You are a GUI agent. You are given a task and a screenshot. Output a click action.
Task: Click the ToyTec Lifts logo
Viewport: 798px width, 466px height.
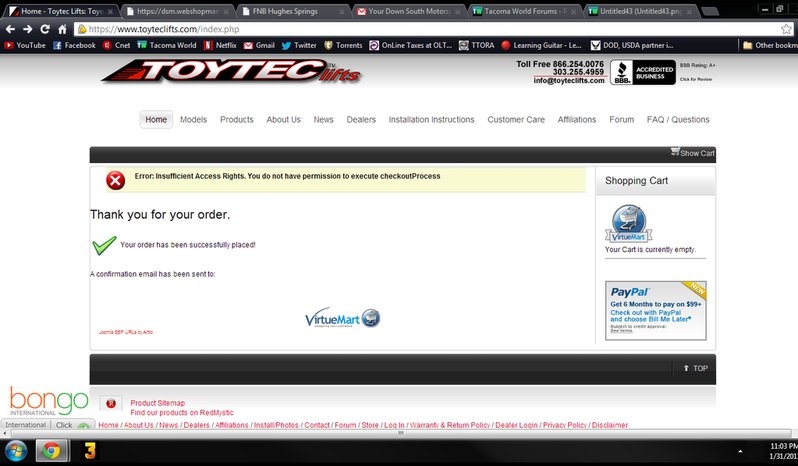tap(232, 71)
